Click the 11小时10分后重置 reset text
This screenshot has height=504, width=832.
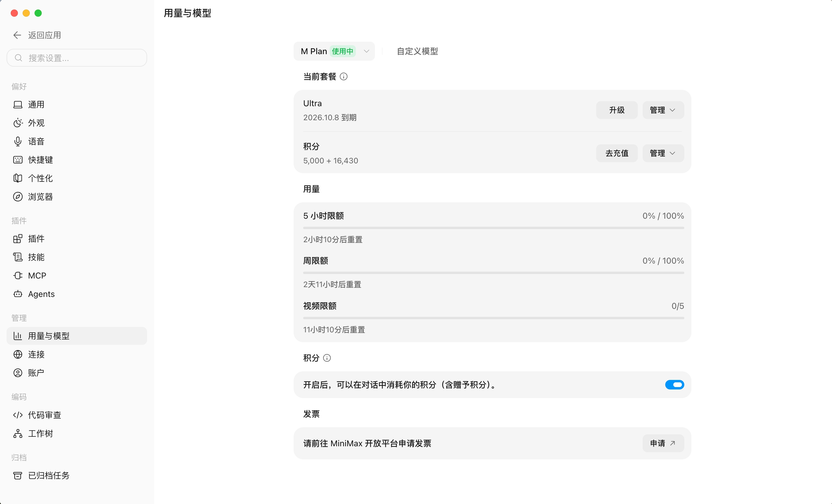coord(334,330)
